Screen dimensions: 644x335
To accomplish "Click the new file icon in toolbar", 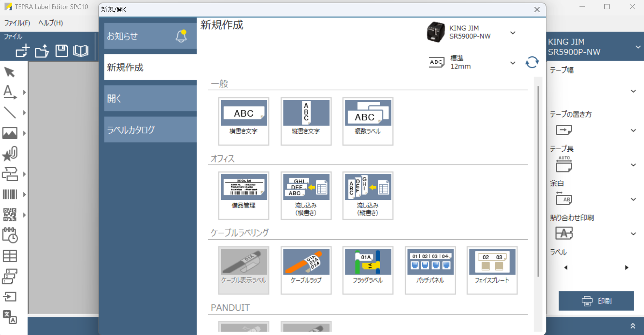I will tap(22, 51).
